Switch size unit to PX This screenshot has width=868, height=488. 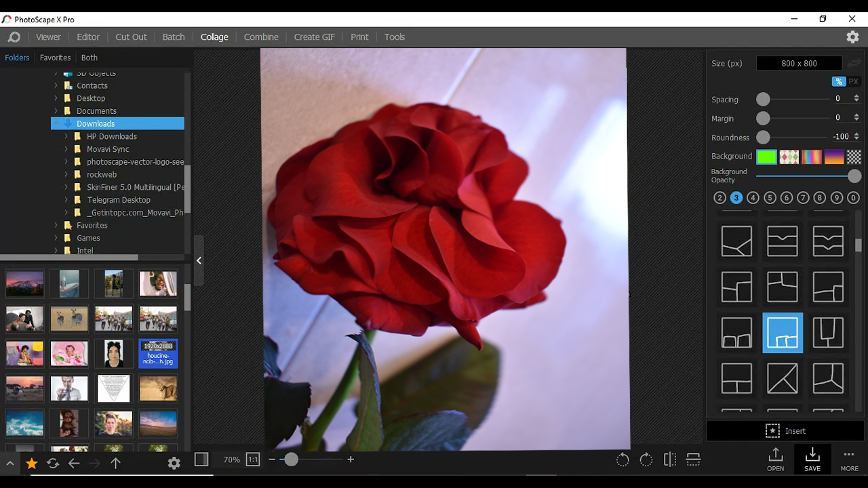[x=854, y=81]
